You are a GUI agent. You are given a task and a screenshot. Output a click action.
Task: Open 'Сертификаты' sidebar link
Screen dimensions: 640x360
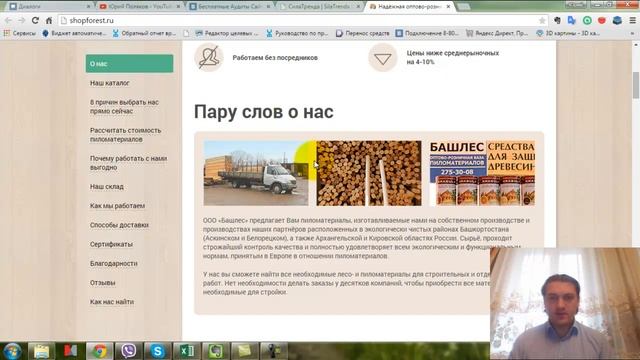[111, 244]
